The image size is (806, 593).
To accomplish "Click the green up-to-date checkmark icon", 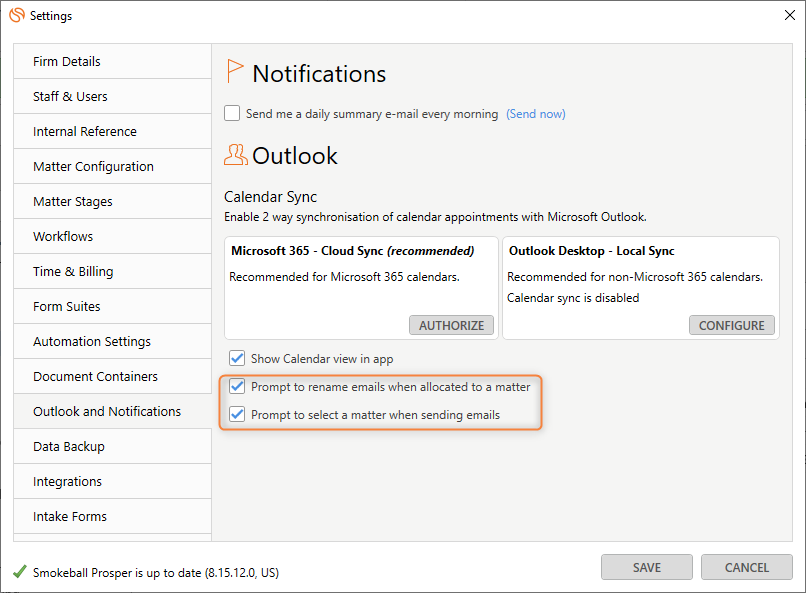I will (20, 571).
